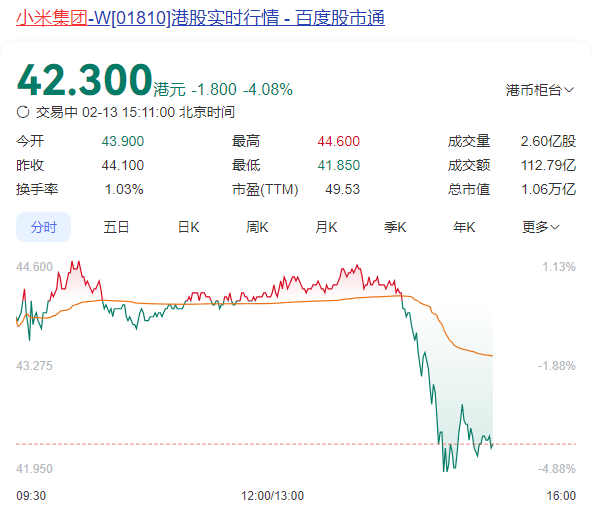Image resolution: width=592 pixels, height=508 pixels.
Task: Open the 周K chart tab
Action: tap(257, 227)
